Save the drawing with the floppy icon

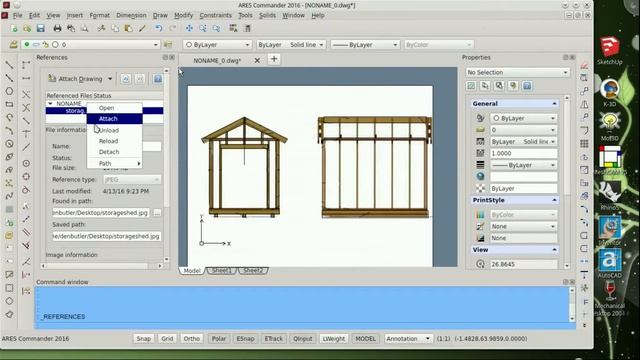pyautogui.click(x=40, y=29)
